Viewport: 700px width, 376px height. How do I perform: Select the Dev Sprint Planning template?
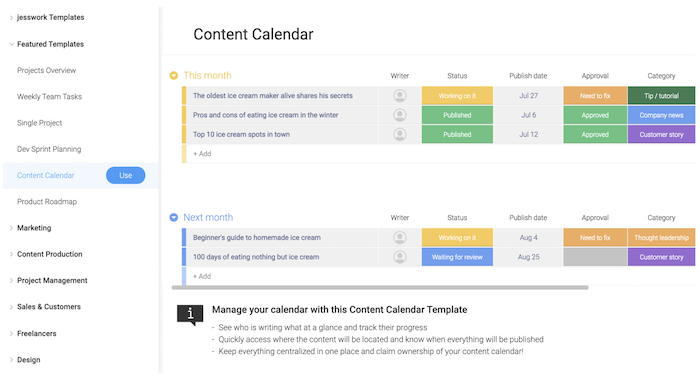[x=49, y=149]
